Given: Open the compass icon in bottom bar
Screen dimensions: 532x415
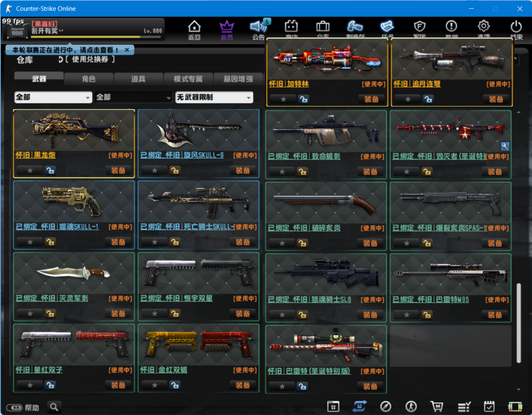Looking at the screenshot, I should click(x=385, y=406).
